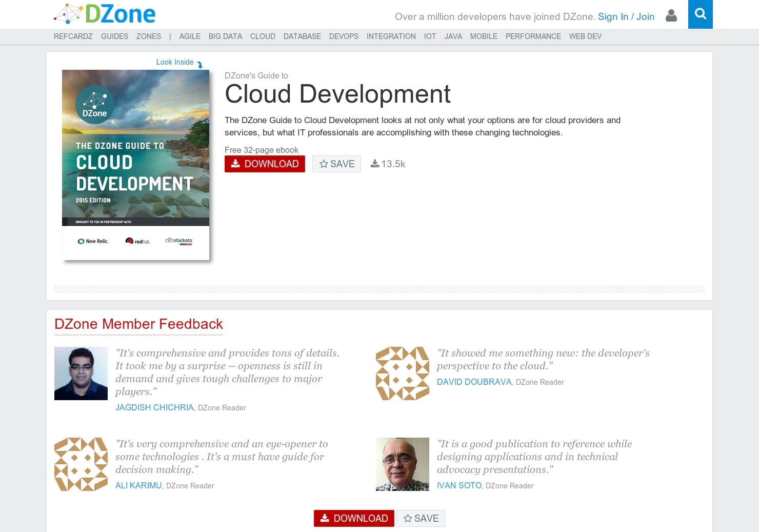Image resolution: width=759 pixels, height=532 pixels.
Task: Go to the WEB DEV zone
Action: click(x=585, y=36)
